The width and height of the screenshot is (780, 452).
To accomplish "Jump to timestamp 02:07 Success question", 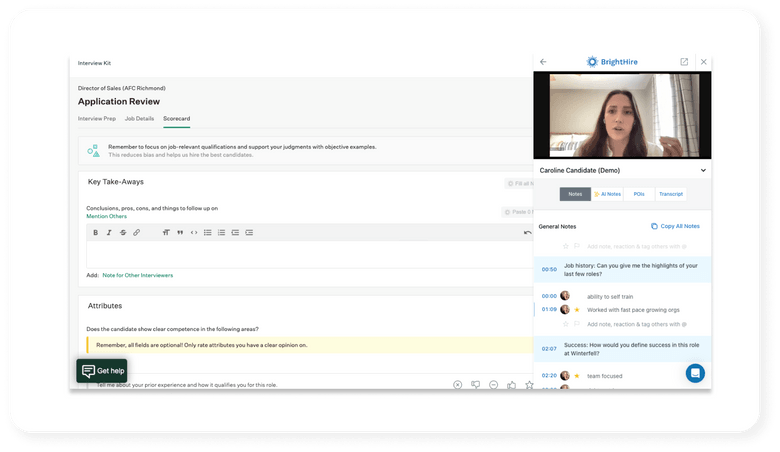I will coord(549,349).
